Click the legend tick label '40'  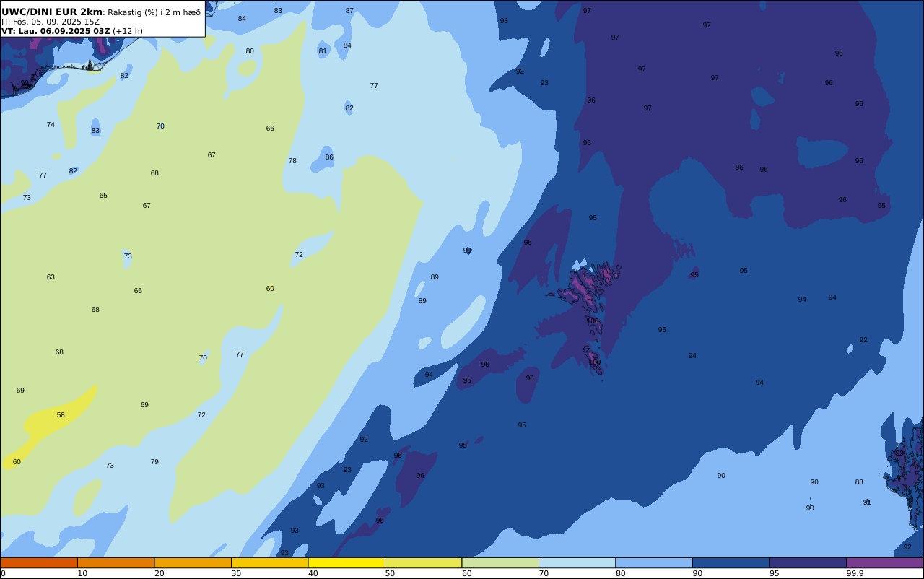tap(313, 573)
